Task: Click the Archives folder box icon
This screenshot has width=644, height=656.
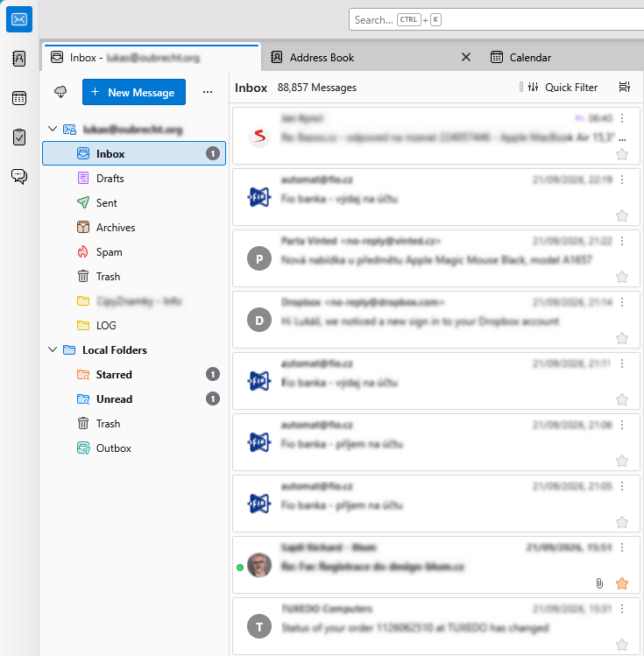Action: 83,227
